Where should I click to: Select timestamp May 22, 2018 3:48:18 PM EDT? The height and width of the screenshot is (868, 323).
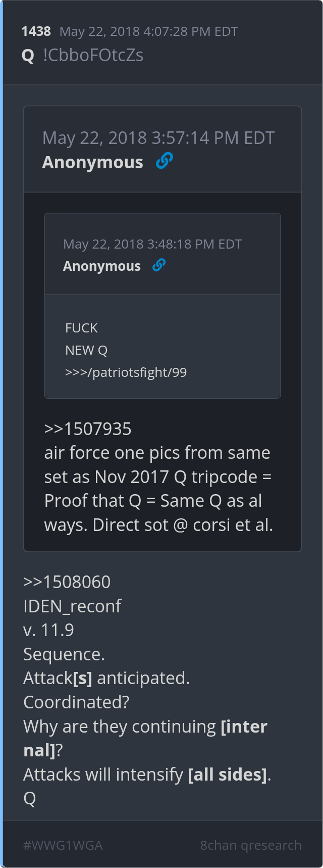point(152,244)
